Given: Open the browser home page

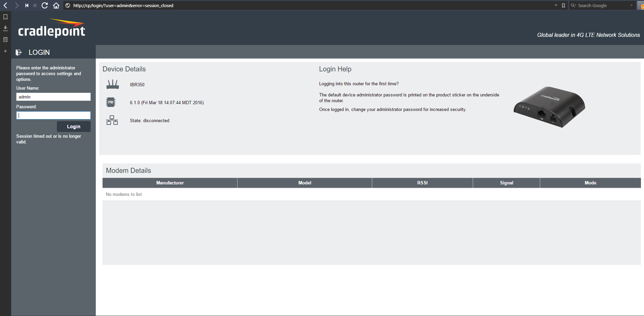Looking at the screenshot, I should click(x=56, y=5).
